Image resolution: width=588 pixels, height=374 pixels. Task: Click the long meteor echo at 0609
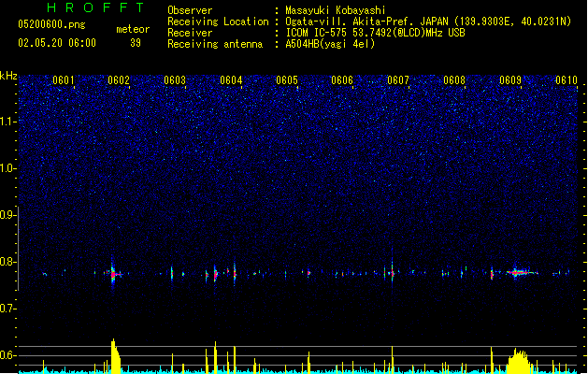point(522,272)
